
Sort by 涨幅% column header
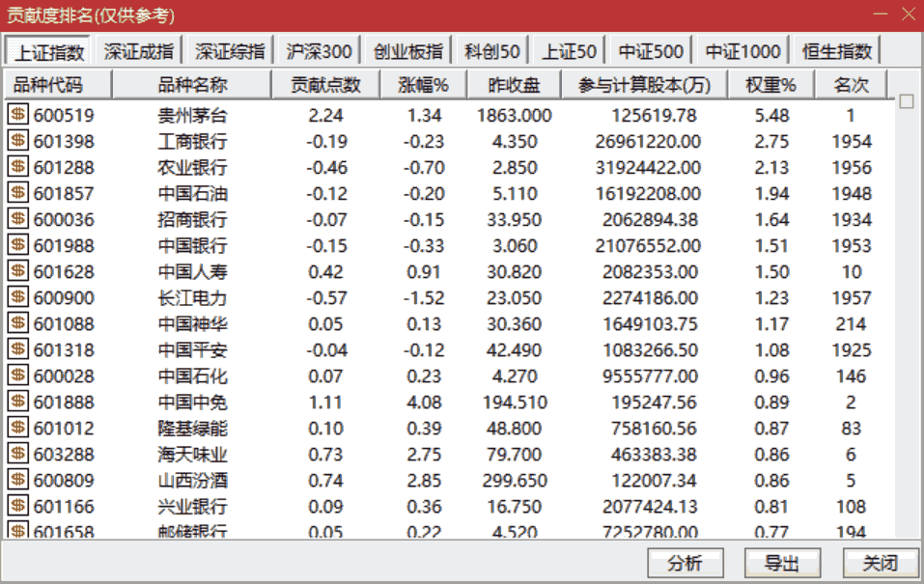point(423,85)
